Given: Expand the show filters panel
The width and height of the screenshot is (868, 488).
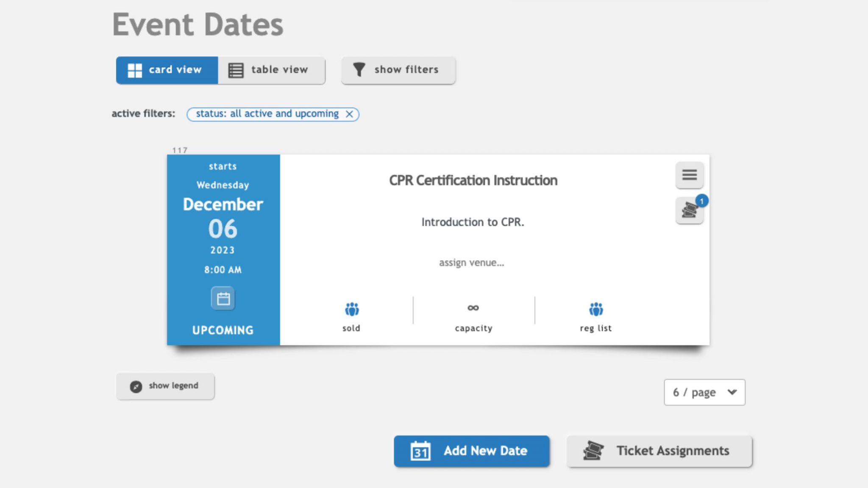Looking at the screenshot, I should point(398,70).
